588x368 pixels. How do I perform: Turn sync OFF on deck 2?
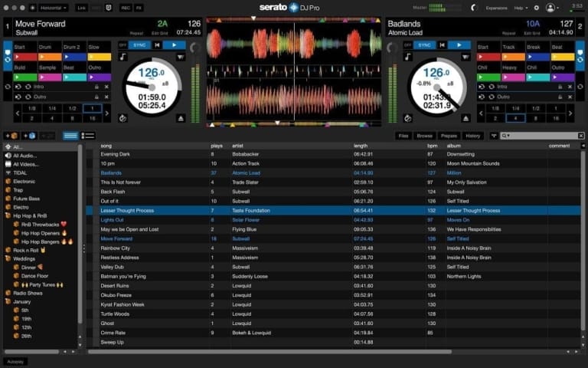pyautogui.click(x=408, y=45)
